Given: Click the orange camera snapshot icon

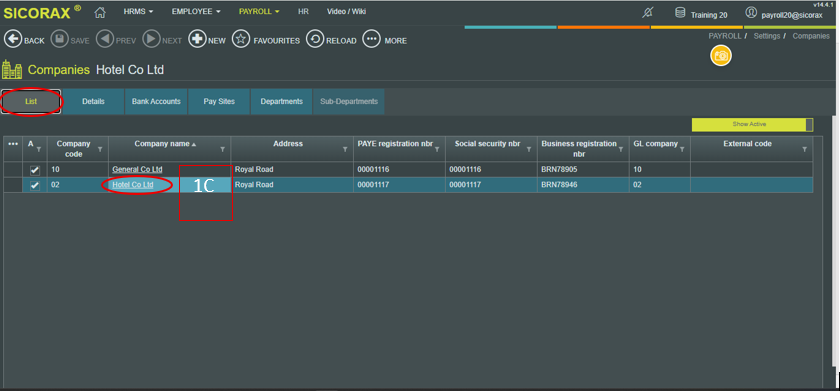Looking at the screenshot, I should click(x=721, y=56).
